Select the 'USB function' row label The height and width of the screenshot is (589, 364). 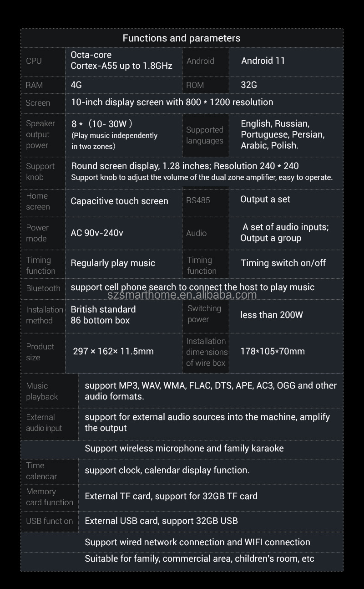(49, 521)
